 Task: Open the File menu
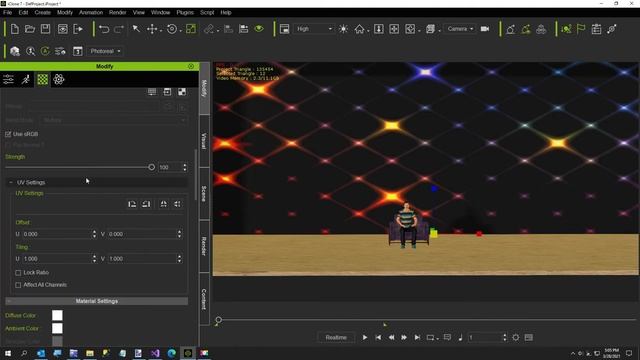coord(7,12)
